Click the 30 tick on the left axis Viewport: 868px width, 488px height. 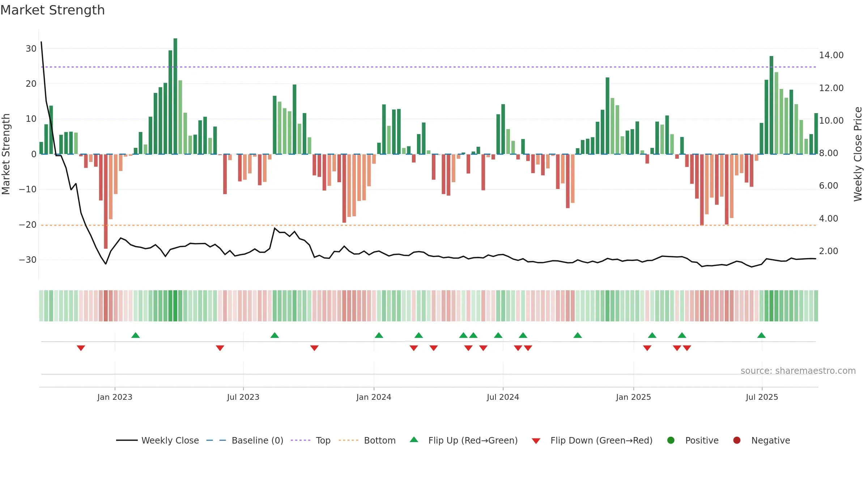pos(31,49)
